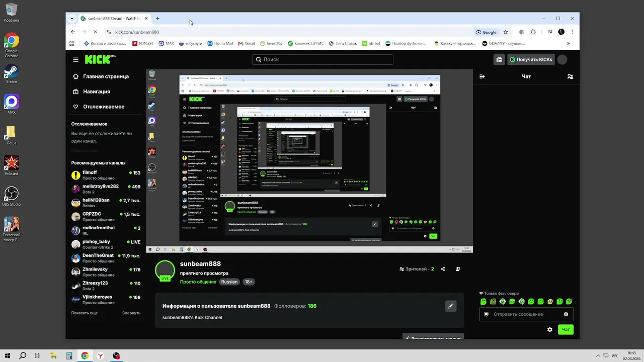Open taskbar search magnifier
The width and height of the screenshot is (644, 362).
point(23,356)
